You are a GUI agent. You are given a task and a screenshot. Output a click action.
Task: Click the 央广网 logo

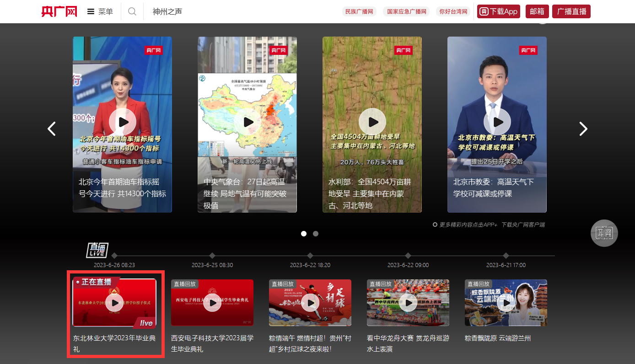tap(59, 11)
